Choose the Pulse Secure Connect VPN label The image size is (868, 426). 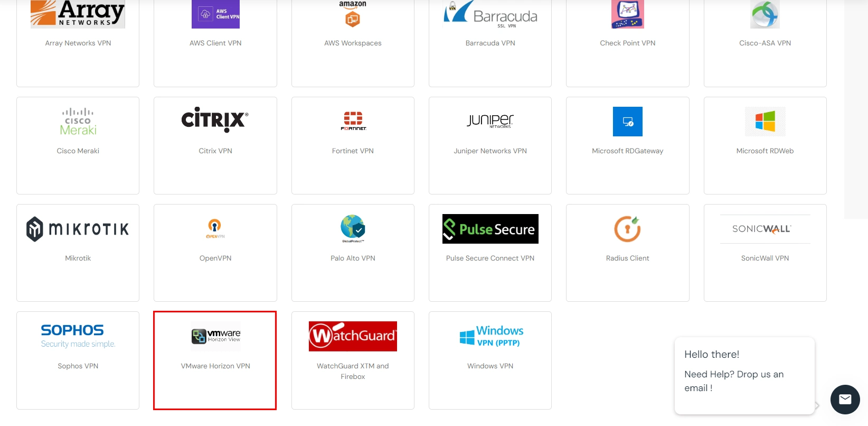(490, 258)
